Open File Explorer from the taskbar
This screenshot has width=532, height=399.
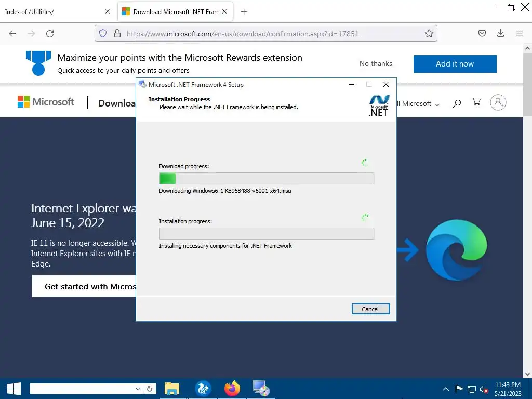click(x=172, y=389)
